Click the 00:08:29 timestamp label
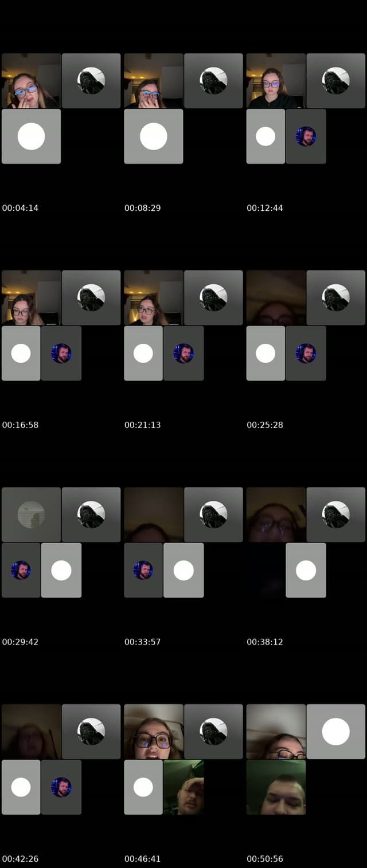367x868 pixels. (x=142, y=208)
